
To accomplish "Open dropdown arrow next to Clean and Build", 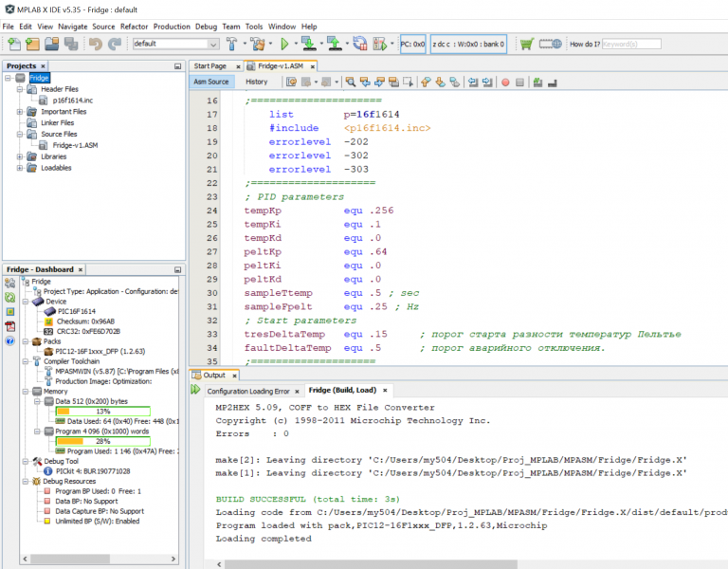I will click(x=271, y=45).
